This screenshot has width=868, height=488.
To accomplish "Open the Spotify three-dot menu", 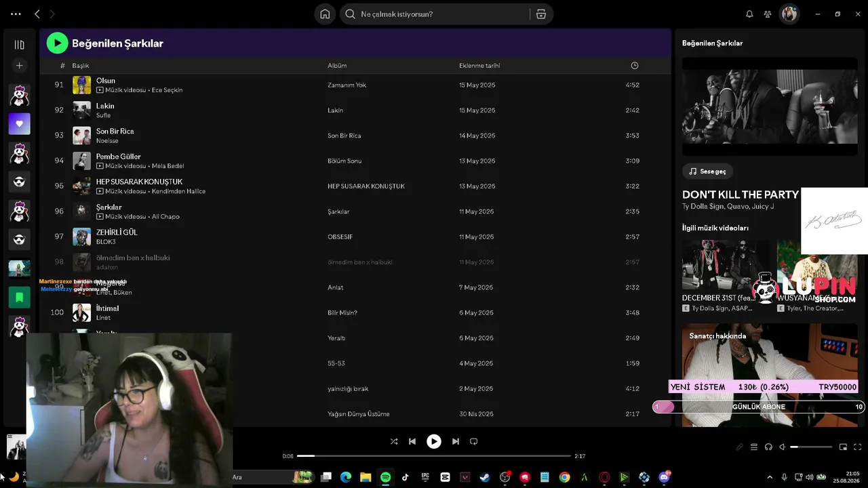I will tap(16, 14).
